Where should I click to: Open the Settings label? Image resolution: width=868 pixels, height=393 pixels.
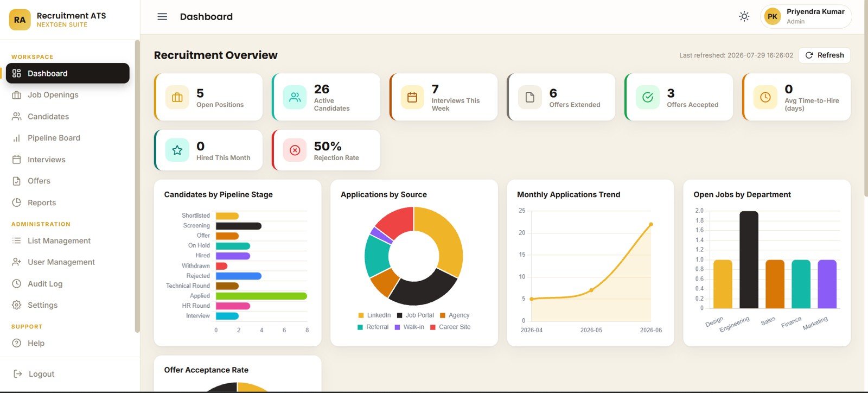[42, 305]
